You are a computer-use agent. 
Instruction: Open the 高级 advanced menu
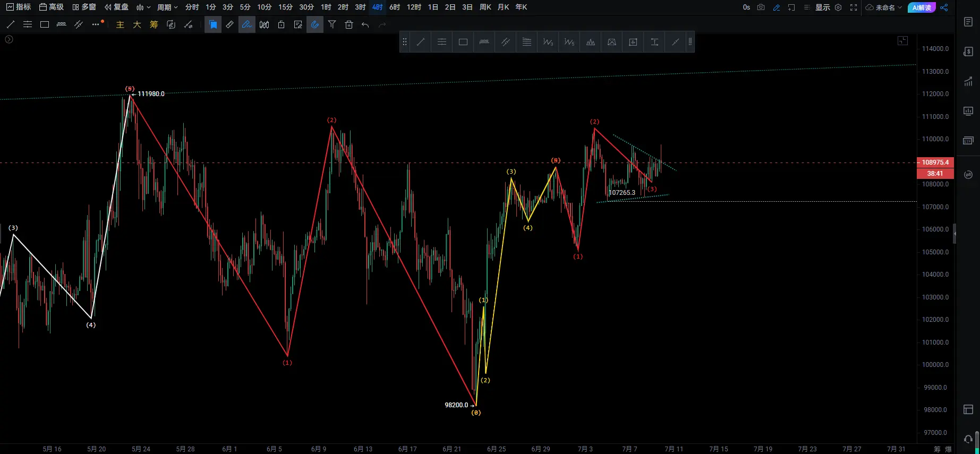pyautogui.click(x=52, y=7)
